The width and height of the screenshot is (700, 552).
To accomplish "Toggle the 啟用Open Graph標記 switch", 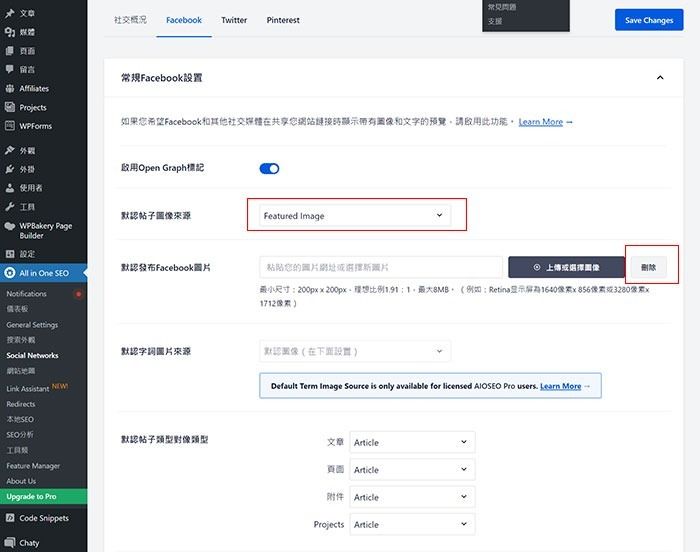I will tap(269, 168).
